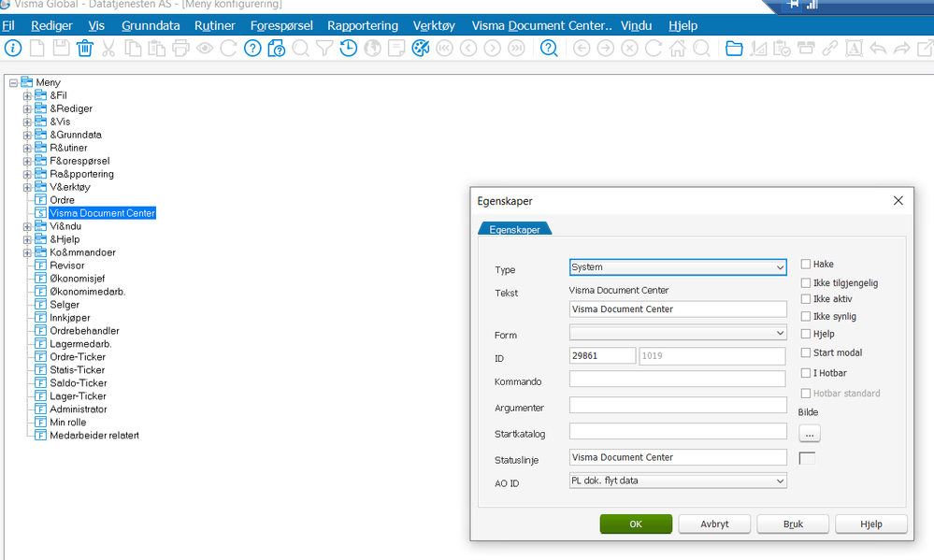Click the chain link icon
934x560 pixels.
[x=830, y=49]
